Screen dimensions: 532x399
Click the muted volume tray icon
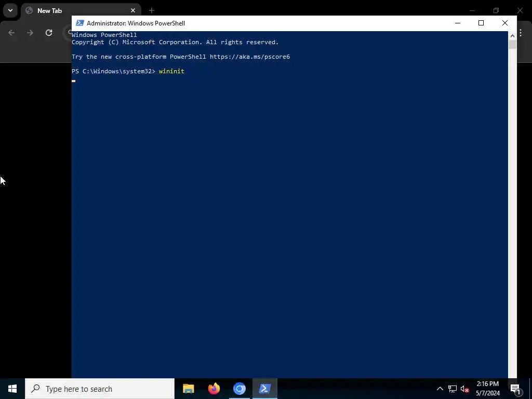(x=465, y=389)
